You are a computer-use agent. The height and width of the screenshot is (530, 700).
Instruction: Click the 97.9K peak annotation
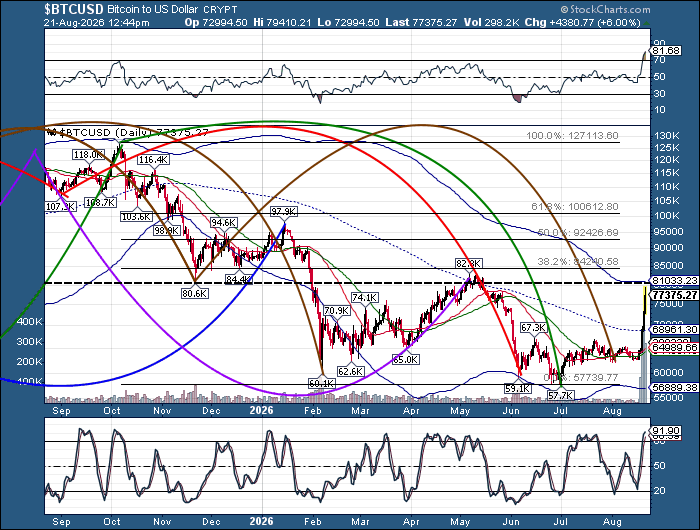pyautogui.click(x=284, y=211)
